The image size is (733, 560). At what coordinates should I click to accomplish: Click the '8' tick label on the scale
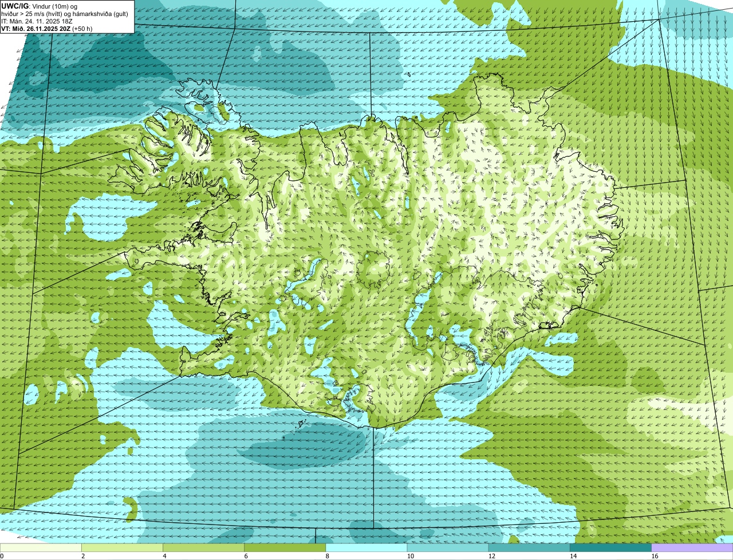coord(328,556)
